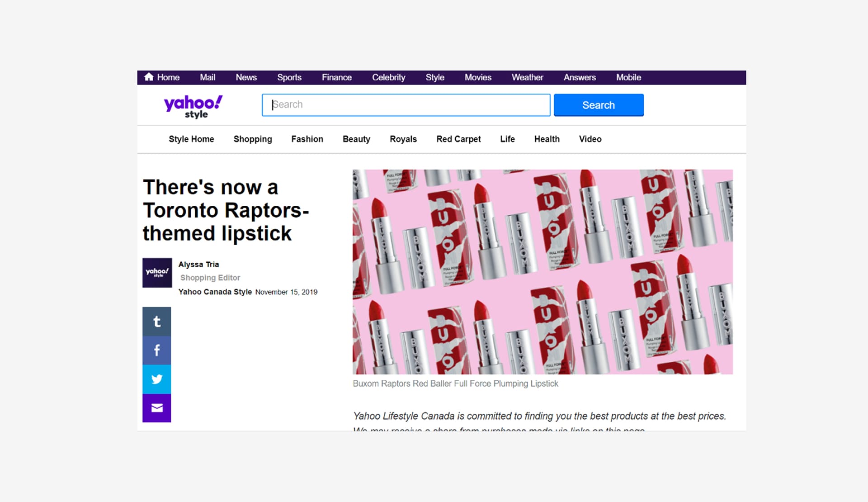Click the Buxom Raptors Red Baller caption
The image size is (868, 502).
[455, 384]
